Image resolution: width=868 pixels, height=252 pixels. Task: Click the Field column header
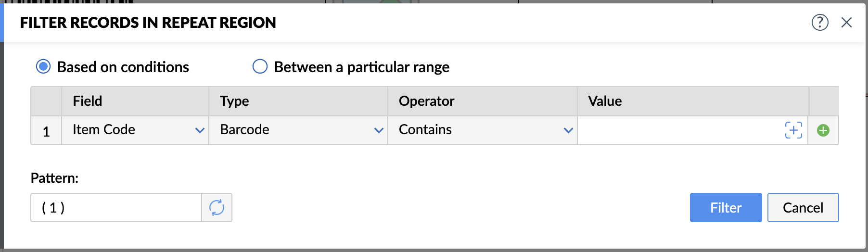click(87, 101)
